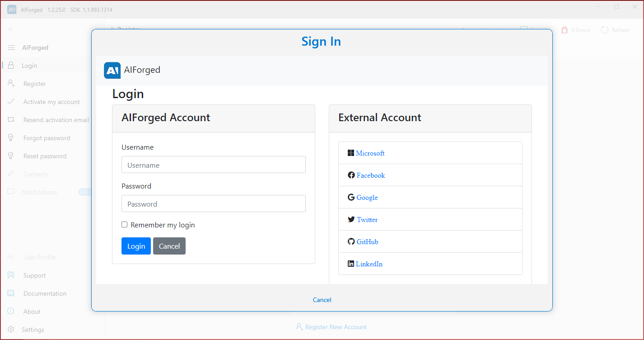
Task: Click the checkmark icon for Activate my account
Action: point(11,102)
